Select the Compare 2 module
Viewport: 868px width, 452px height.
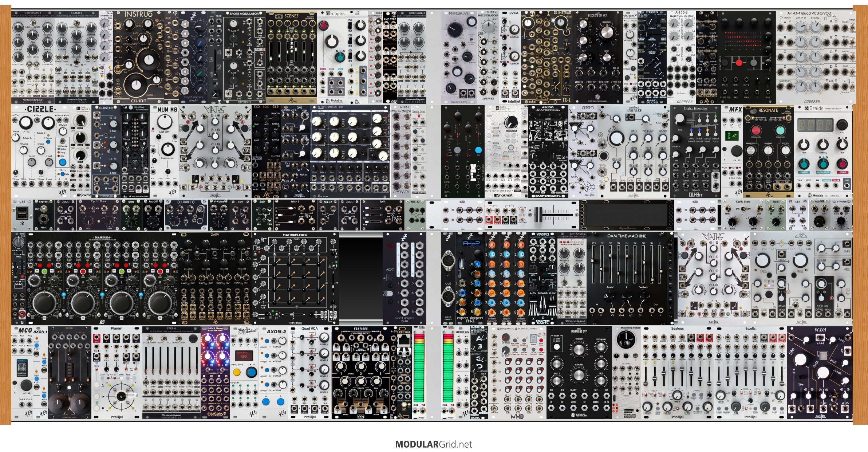click(412, 57)
